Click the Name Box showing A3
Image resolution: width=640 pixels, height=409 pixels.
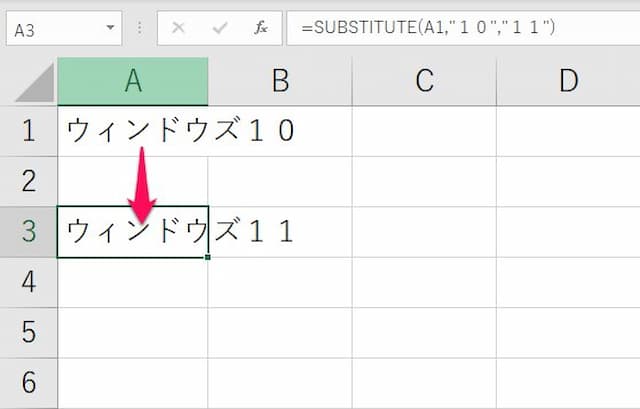tap(55, 28)
